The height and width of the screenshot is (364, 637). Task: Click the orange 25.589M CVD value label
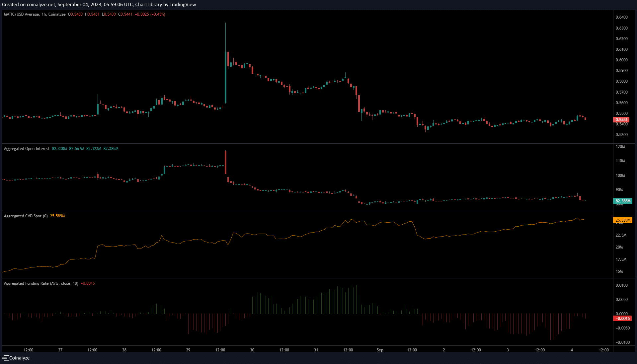[623, 220]
